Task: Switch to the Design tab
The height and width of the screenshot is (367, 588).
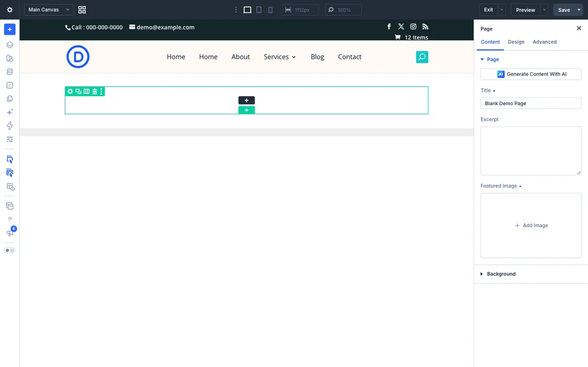Action: 516,42
